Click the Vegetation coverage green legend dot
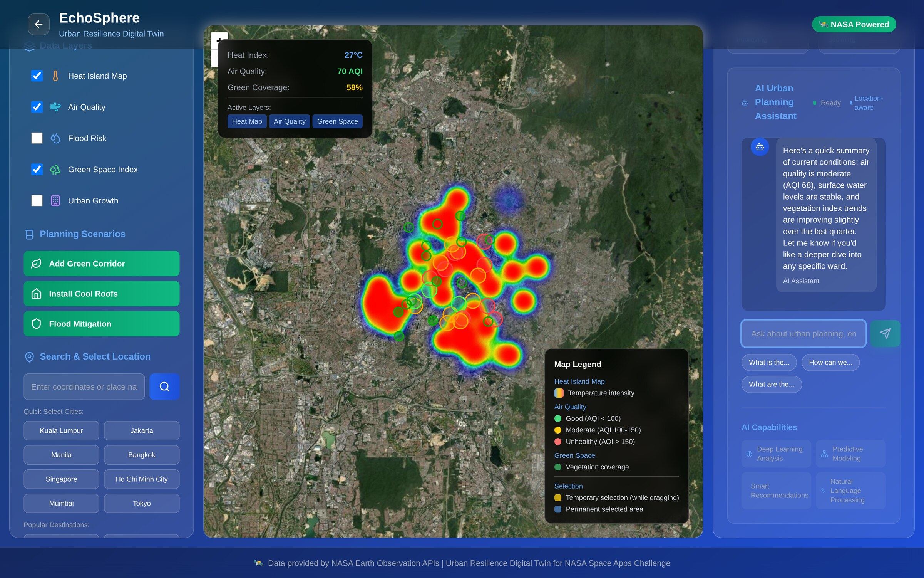The width and height of the screenshot is (924, 578). (558, 467)
